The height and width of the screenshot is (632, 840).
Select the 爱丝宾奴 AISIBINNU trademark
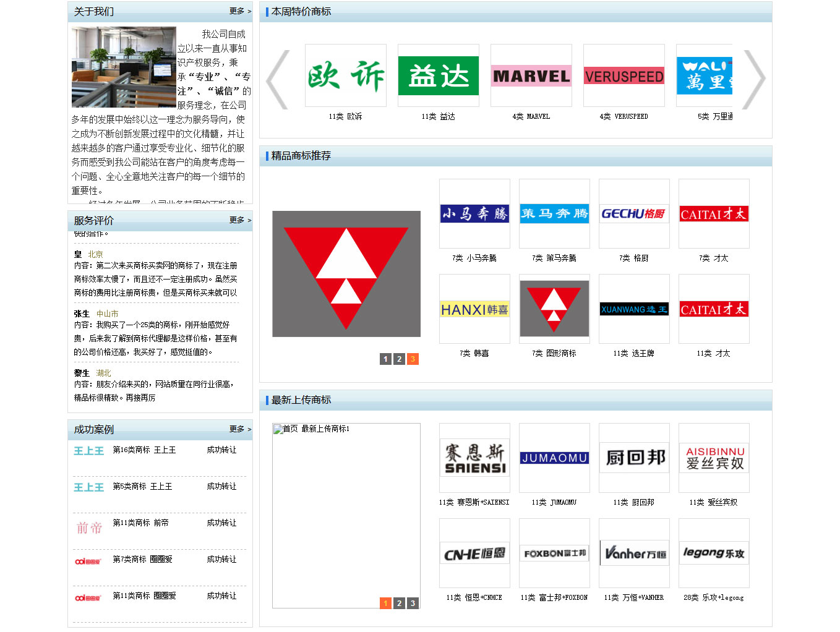[x=713, y=458]
